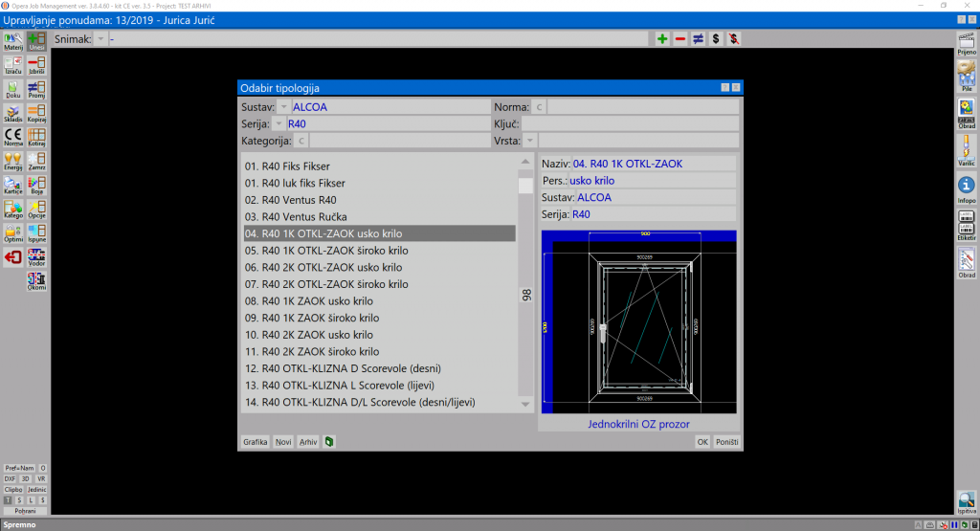
Task: Click the red exit door icon
Action: (13, 257)
